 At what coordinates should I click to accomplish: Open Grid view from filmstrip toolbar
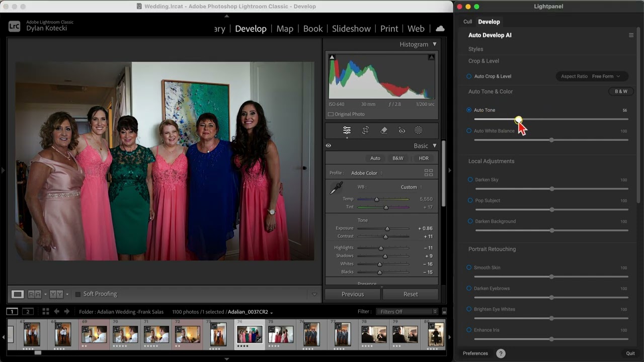click(x=45, y=312)
